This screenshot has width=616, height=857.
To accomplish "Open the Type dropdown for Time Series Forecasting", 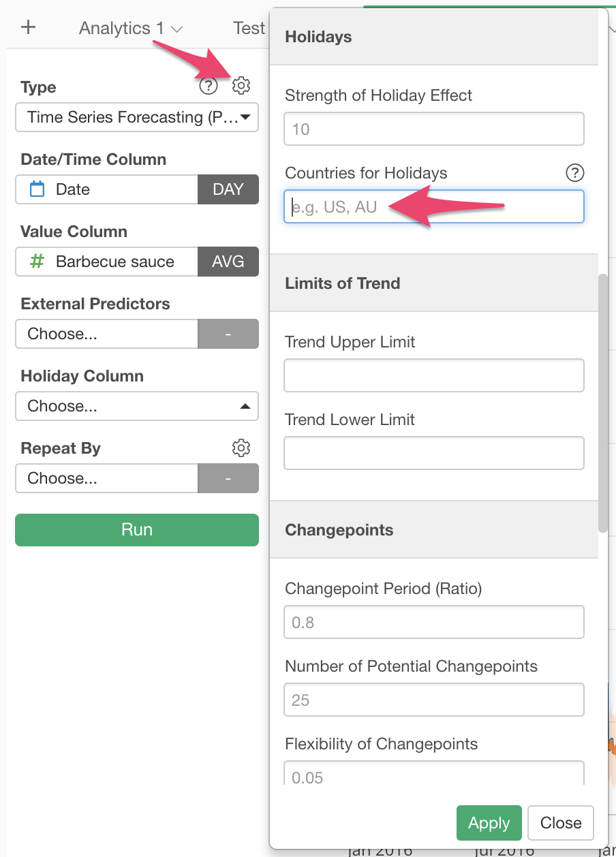I will click(x=137, y=117).
